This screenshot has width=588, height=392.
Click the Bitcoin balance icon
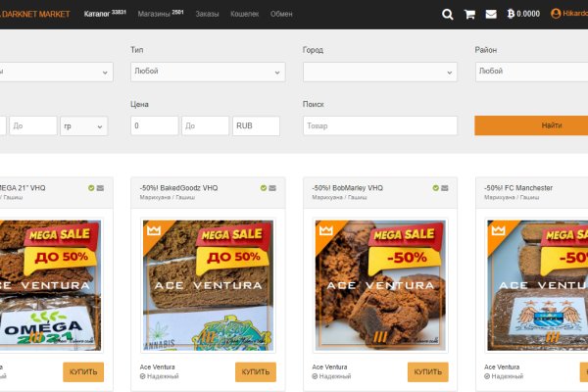pyautogui.click(x=509, y=15)
